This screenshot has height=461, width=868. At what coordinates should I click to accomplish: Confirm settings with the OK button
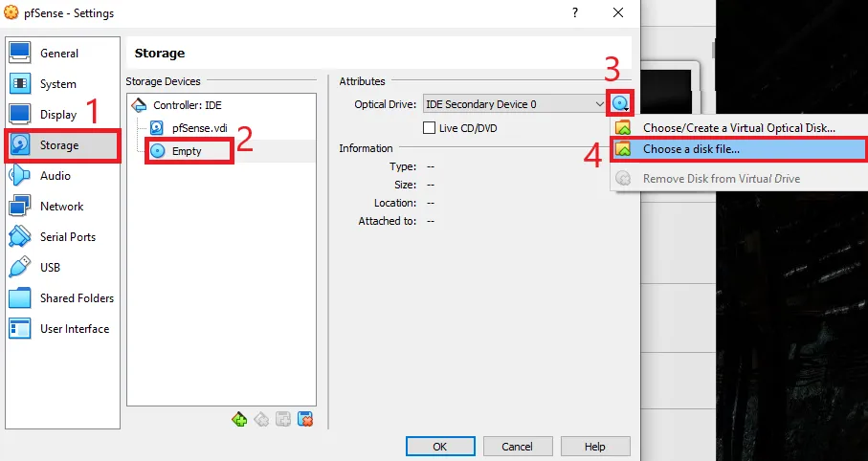[x=440, y=446]
